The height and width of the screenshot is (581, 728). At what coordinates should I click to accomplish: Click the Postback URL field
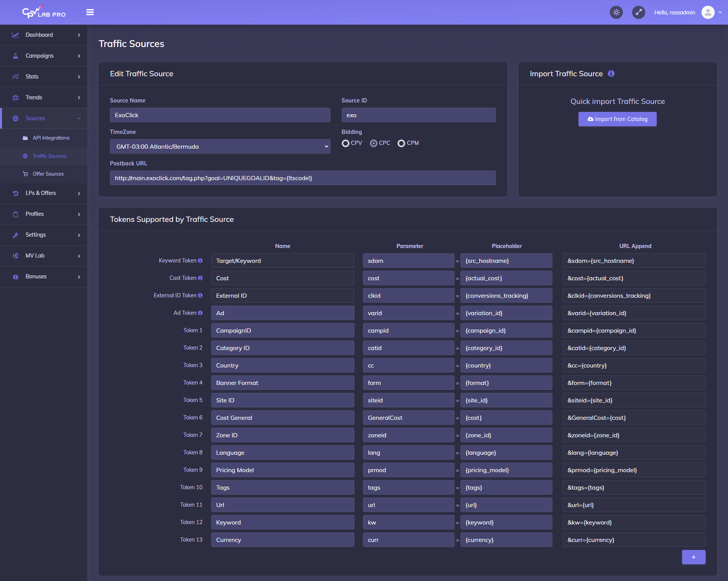click(x=303, y=178)
